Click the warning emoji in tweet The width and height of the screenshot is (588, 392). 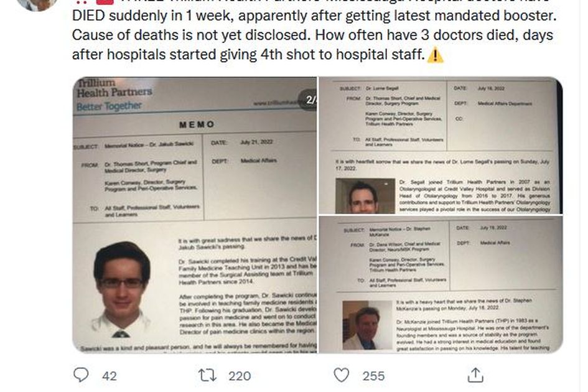pos(436,55)
